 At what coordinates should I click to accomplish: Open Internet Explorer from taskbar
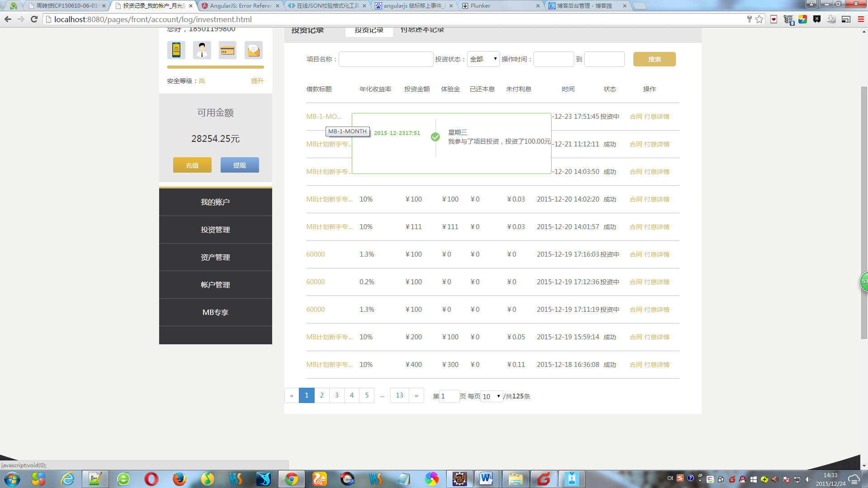point(68,479)
